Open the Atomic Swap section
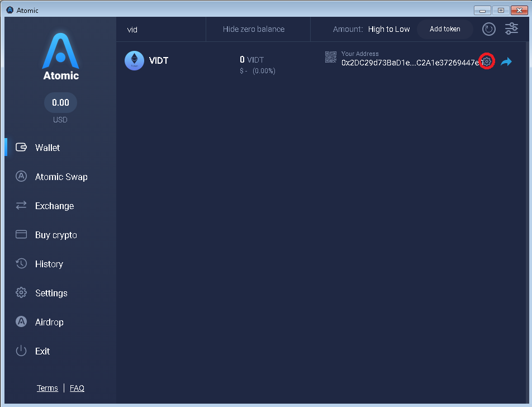Image resolution: width=532 pixels, height=407 pixels. point(61,177)
